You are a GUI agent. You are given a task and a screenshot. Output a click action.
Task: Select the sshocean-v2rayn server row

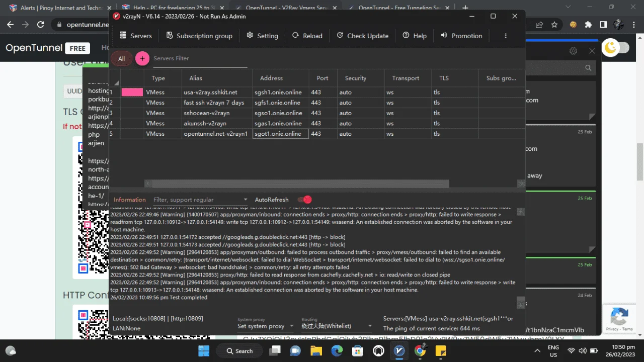(x=317, y=113)
